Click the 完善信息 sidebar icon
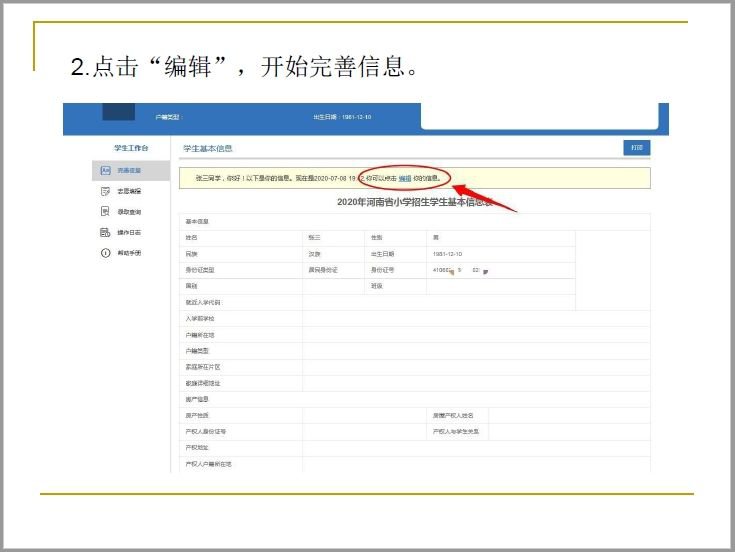The image size is (735, 552). point(105,171)
